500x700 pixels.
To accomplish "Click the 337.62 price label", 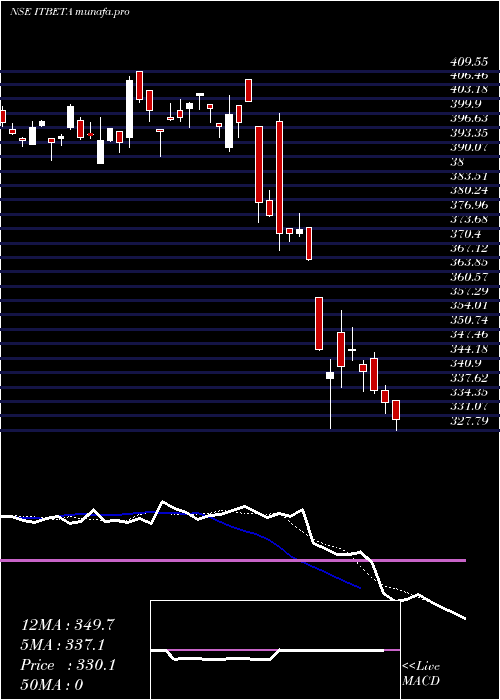I will click(468, 378).
